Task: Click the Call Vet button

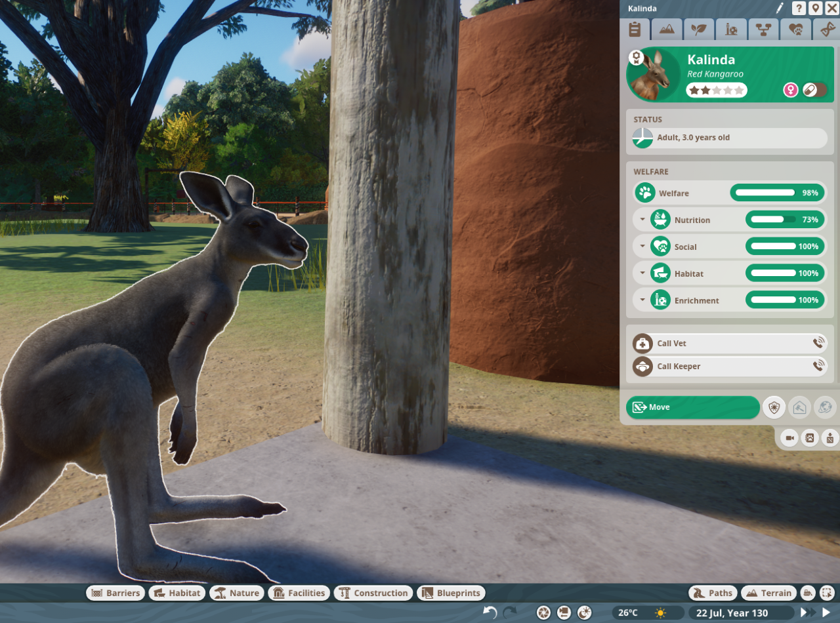Action: point(729,344)
